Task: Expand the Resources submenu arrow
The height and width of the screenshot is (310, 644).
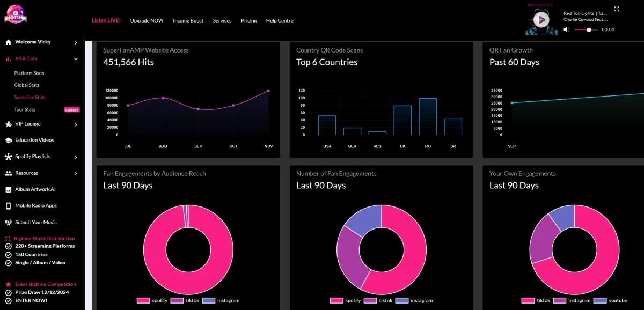Action: coord(76,173)
